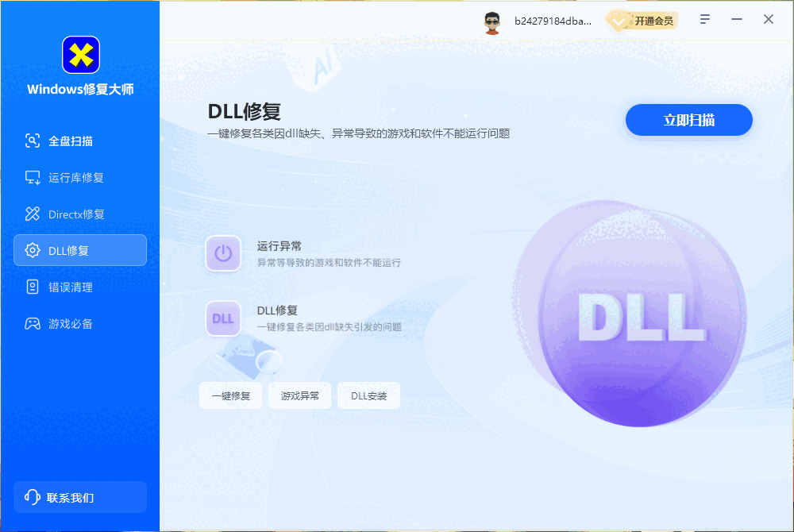This screenshot has width=794, height=532.
Task: Click the 一键修复 button
Action: pos(230,395)
